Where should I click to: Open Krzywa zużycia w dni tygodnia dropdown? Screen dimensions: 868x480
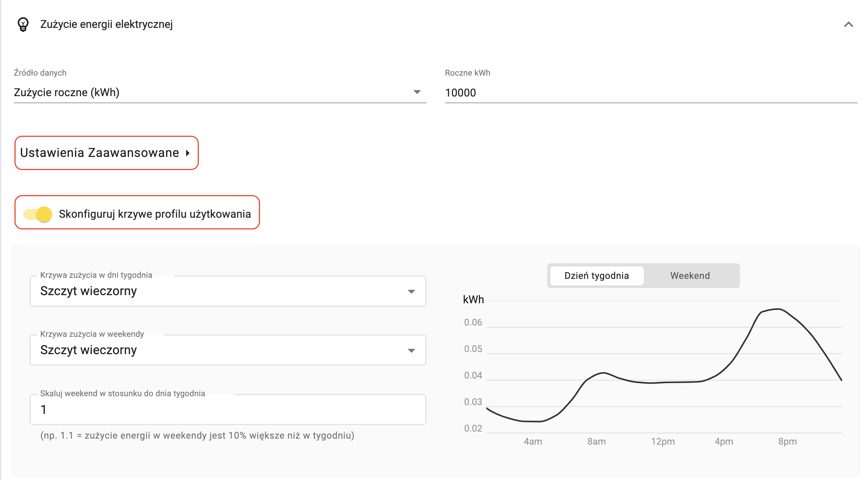tap(228, 291)
